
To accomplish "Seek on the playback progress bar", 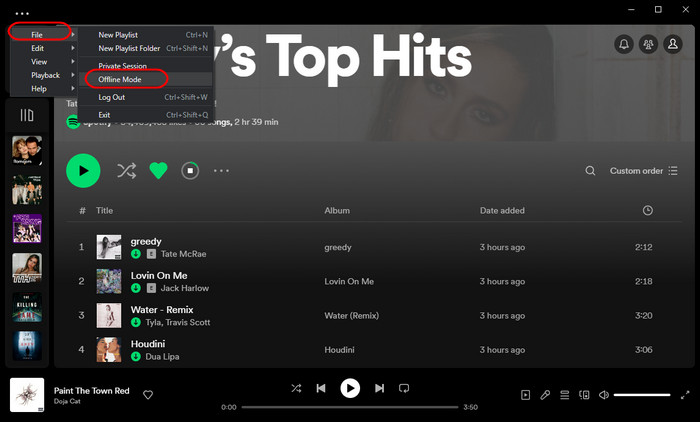I will click(x=350, y=407).
